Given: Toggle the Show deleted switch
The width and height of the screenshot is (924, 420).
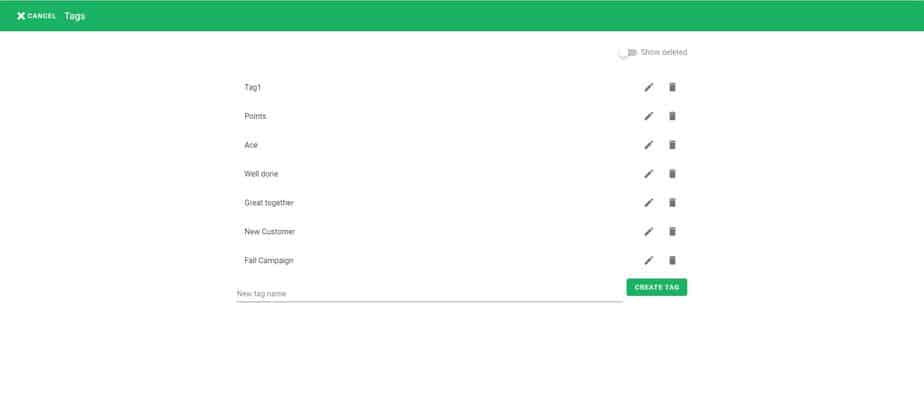Looking at the screenshot, I should 628,52.
